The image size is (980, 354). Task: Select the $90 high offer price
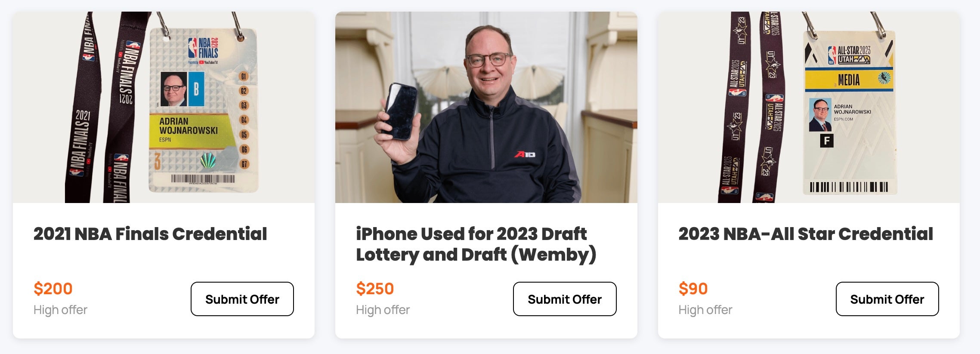[x=693, y=289]
